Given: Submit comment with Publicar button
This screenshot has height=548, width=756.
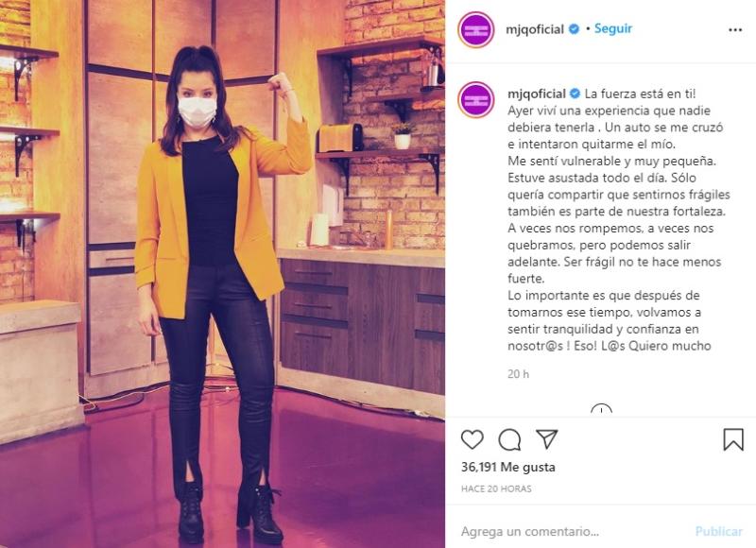Looking at the screenshot, I should tap(718, 532).
